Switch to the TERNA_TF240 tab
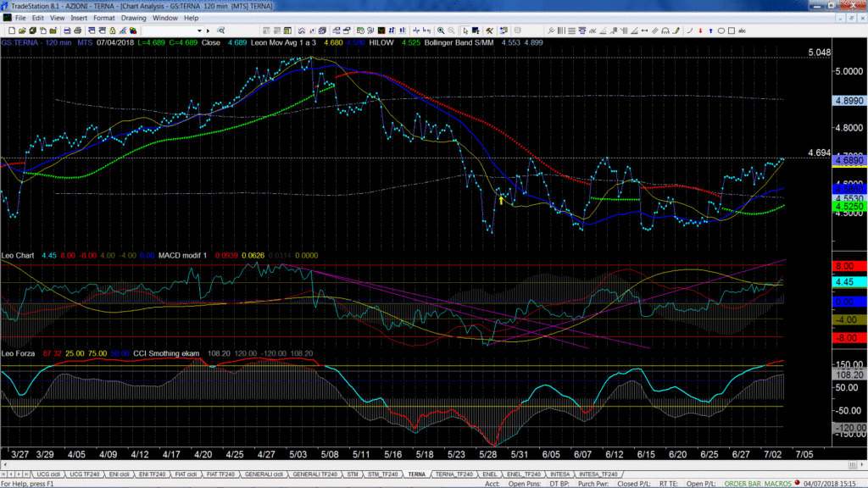The height and width of the screenshot is (488, 868). (454, 474)
